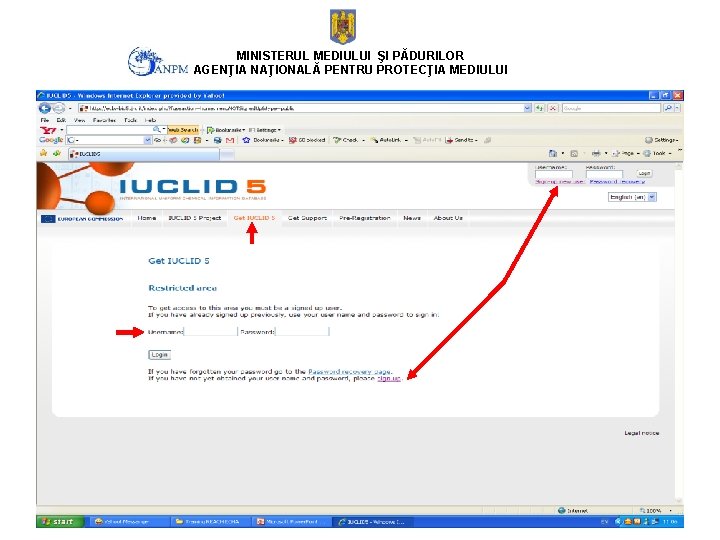Click the popup blocked counter icon
720x540 pixels.
[292, 140]
